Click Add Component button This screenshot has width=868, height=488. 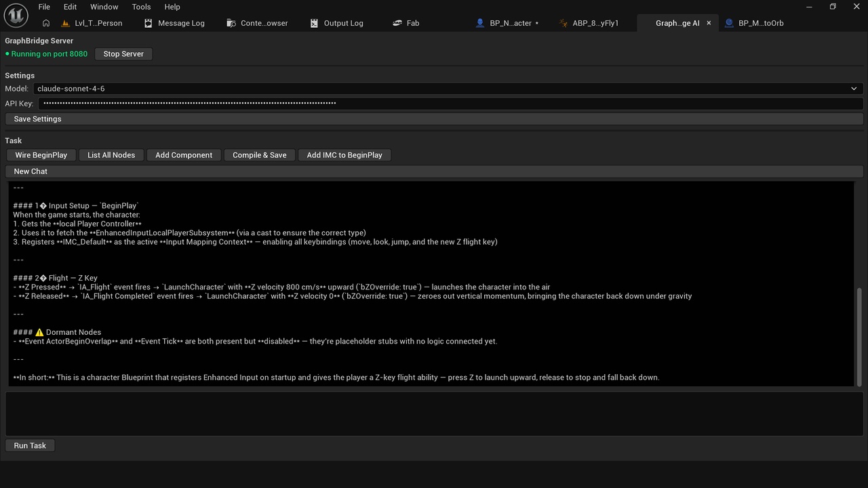tap(184, 155)
